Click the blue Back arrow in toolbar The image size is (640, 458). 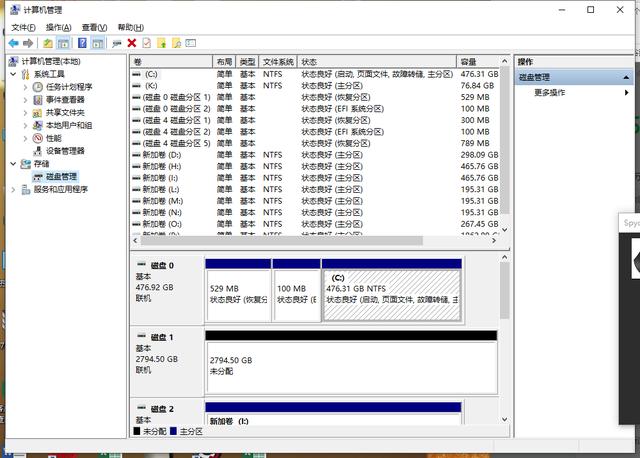[x=13, y=43]
